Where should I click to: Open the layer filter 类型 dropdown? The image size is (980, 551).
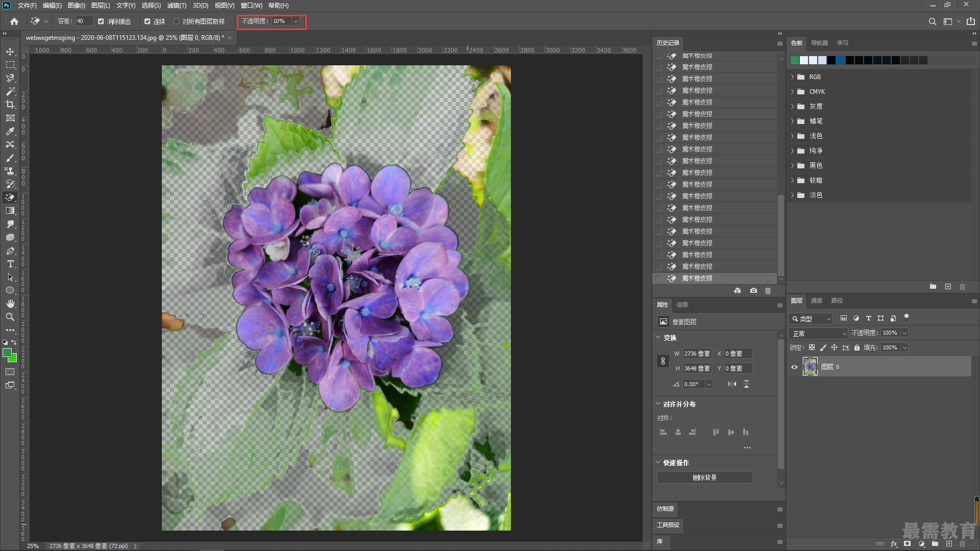pos(811,318)
